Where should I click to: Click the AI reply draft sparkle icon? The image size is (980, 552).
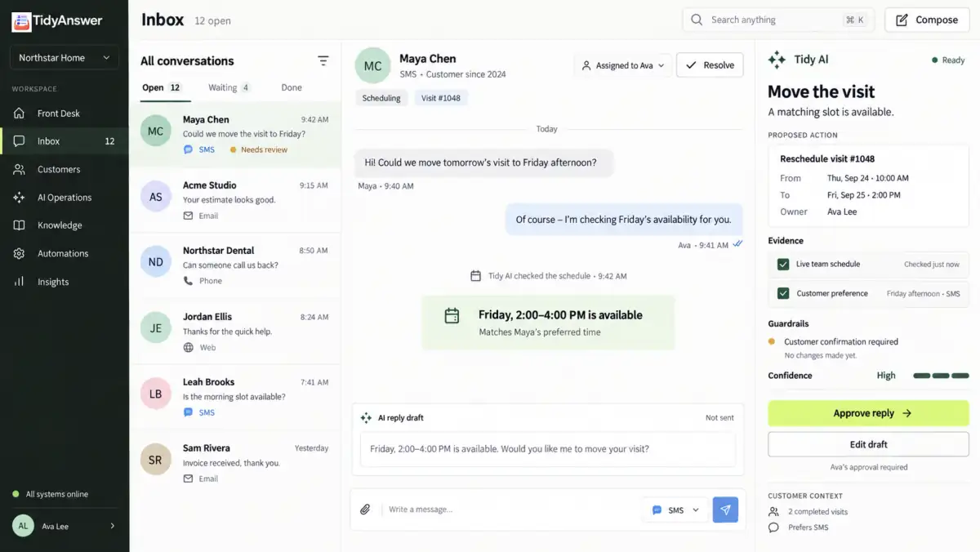click(x=366, y=417)
